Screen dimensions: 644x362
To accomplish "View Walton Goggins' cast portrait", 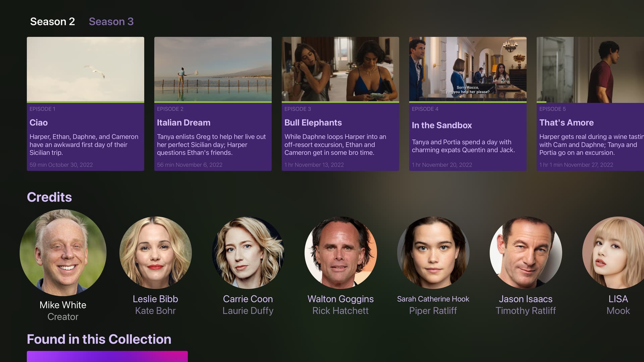I will point(341,253).
